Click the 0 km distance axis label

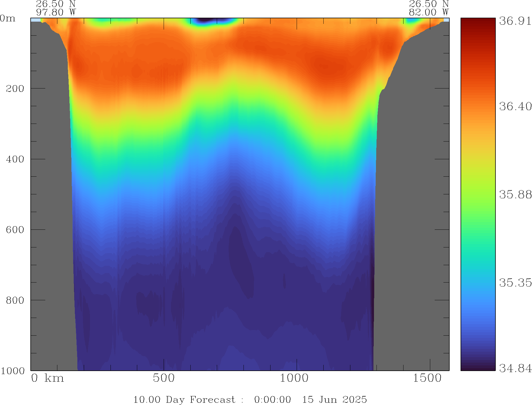(47, 378)
